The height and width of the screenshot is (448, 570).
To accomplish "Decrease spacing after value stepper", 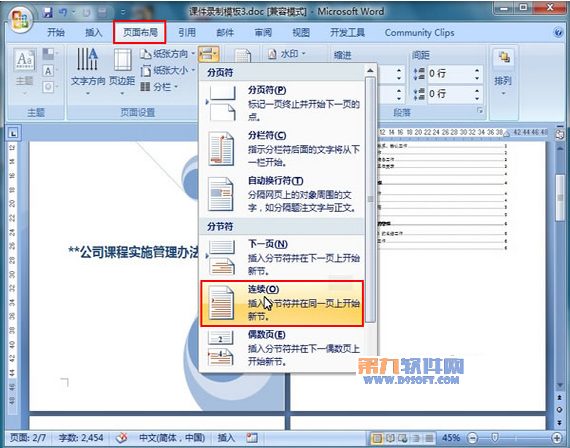I will coord(477,98).
